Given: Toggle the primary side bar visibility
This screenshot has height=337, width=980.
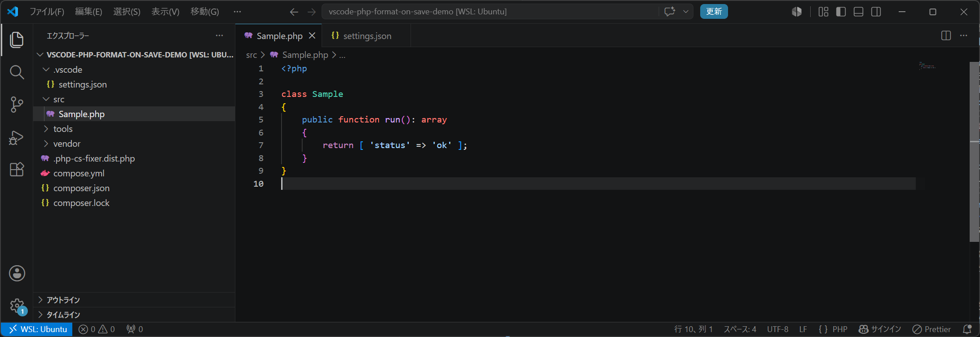Looking at the screenshot, I should [841, 12].
